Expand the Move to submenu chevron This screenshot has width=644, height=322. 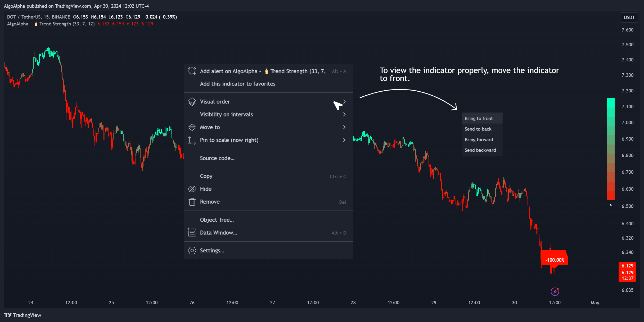pos(344,127)
